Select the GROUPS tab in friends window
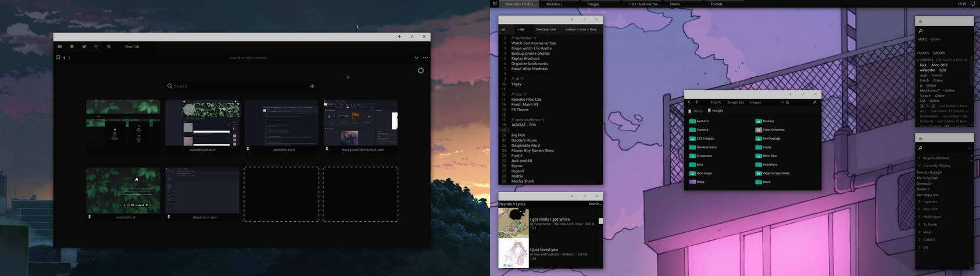This screenshot has width=980, height=276. click(939, 53)
